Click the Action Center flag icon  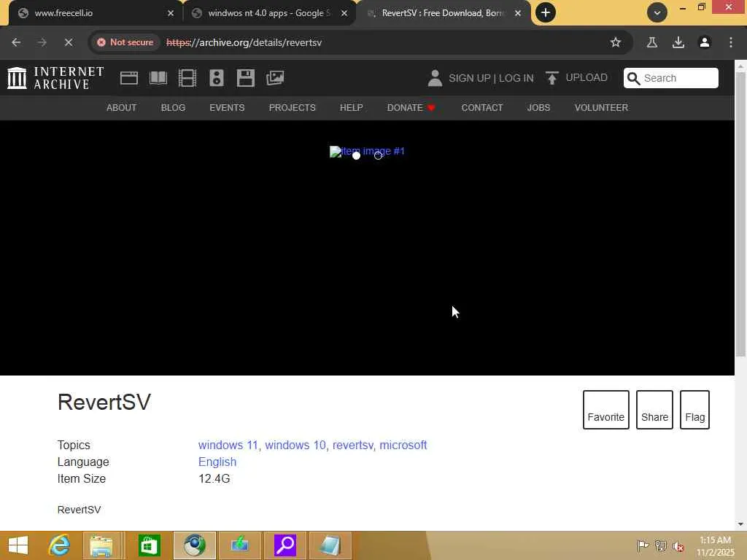642,545
